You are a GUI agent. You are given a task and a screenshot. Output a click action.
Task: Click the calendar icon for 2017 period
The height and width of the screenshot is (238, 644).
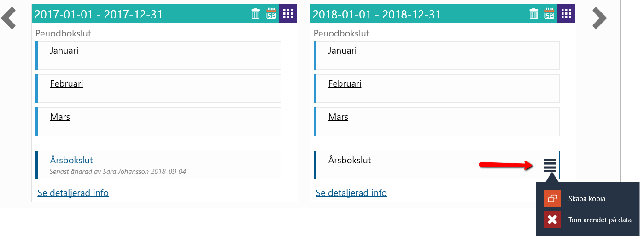[271, 13]
